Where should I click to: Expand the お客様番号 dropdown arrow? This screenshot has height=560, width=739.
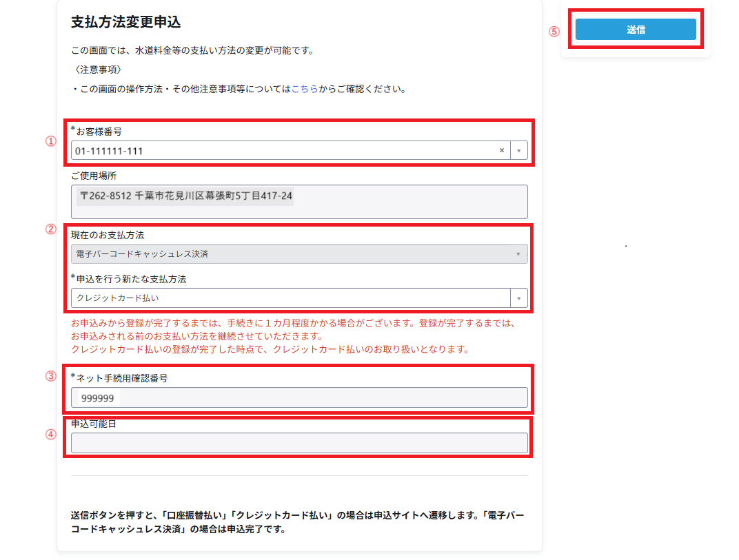click(518, 150)
